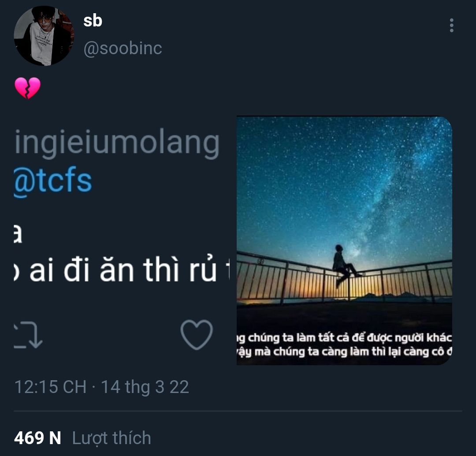Open the @soobinc profile handle

(123, 48)
